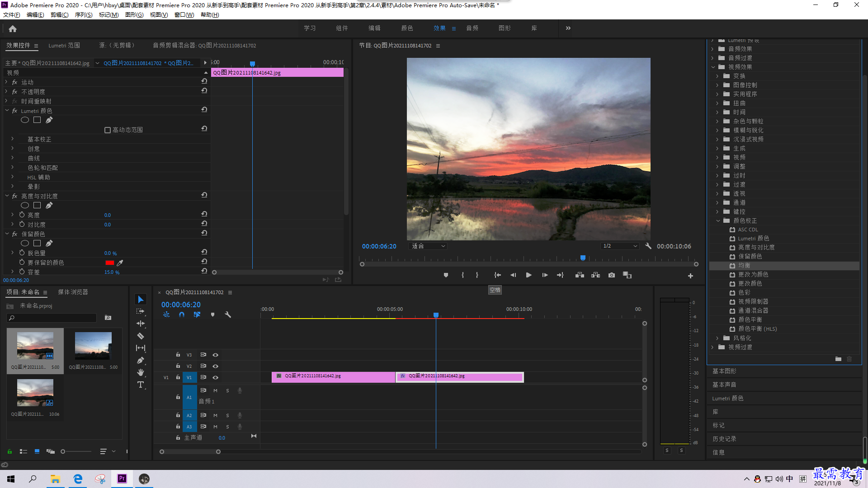The height and width of the screenshot is (488, 868).
Task: Step forward one frame
Action: point(545,275)
